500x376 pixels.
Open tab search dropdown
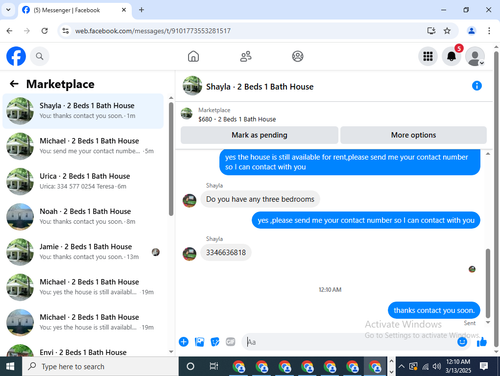tap(8, 10)
